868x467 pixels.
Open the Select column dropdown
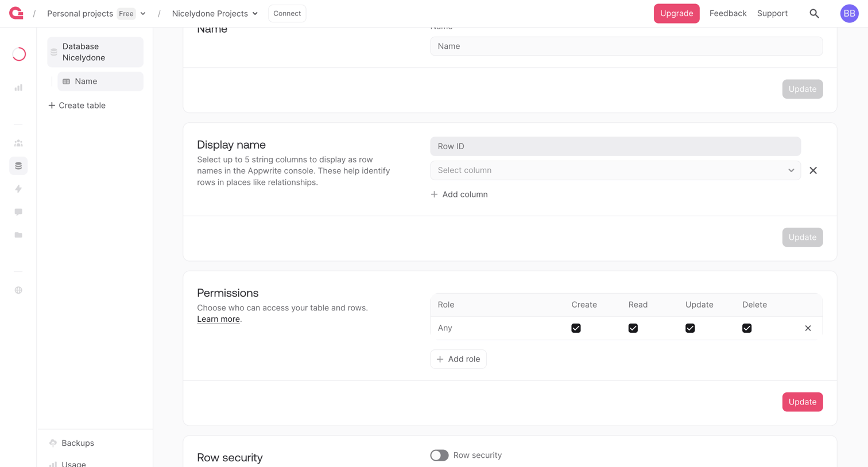[x=615, y=170]
